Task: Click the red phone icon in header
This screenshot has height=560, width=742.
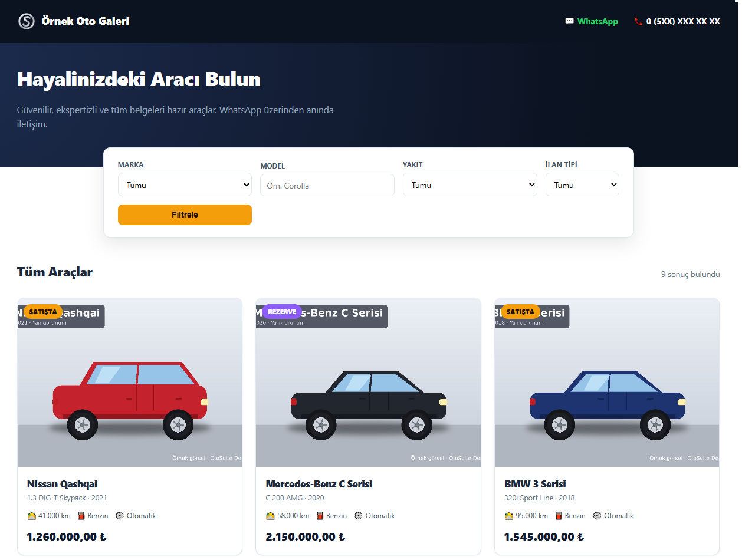Action: 638,21
